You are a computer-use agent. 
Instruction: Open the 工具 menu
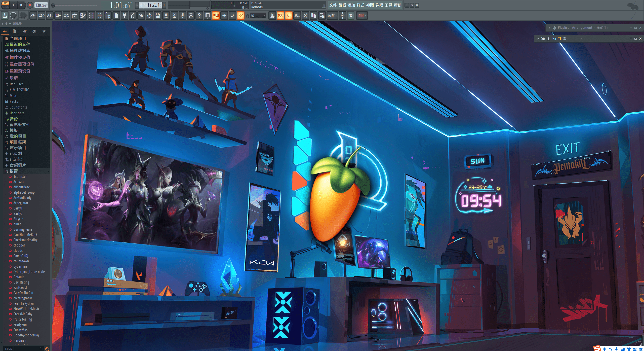(388, 5)
